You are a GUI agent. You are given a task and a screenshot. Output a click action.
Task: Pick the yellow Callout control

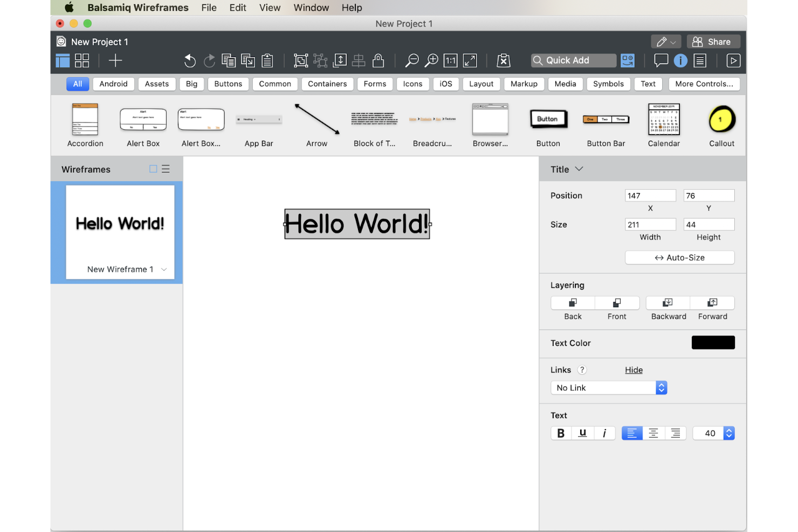pyautogui.click(x=722, y=126)
